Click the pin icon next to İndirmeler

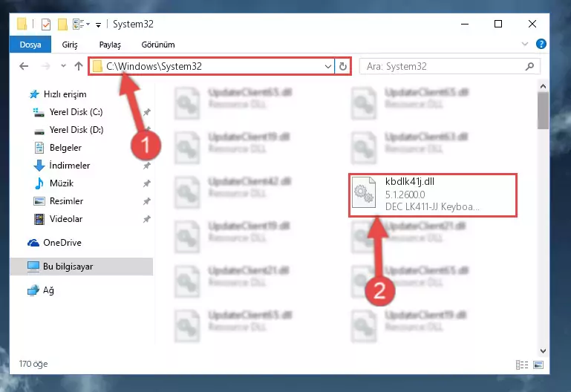pyautogui.click(x=146, y=166)
